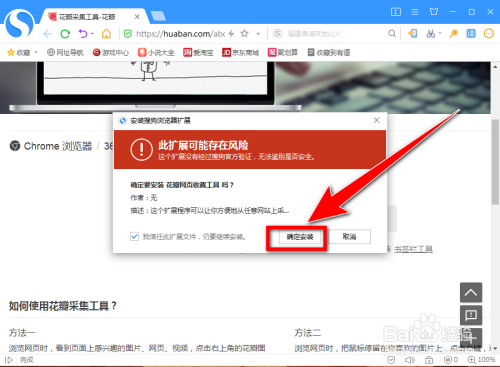The height and width of the screenshot is (367, 500).
Task: Toggle the lightning high-speed mode icon
Action: click(x=231, y=34)
